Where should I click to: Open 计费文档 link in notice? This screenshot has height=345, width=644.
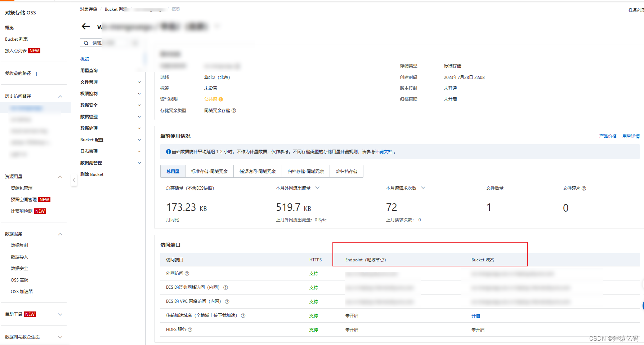384,152
